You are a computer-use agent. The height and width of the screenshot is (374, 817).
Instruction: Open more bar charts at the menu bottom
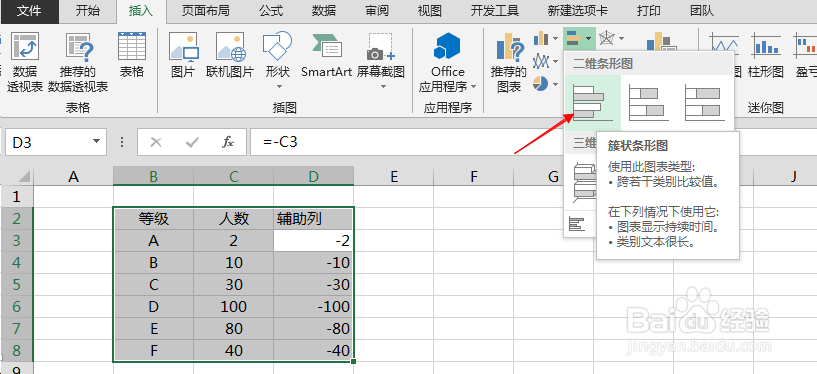[577, 225]
